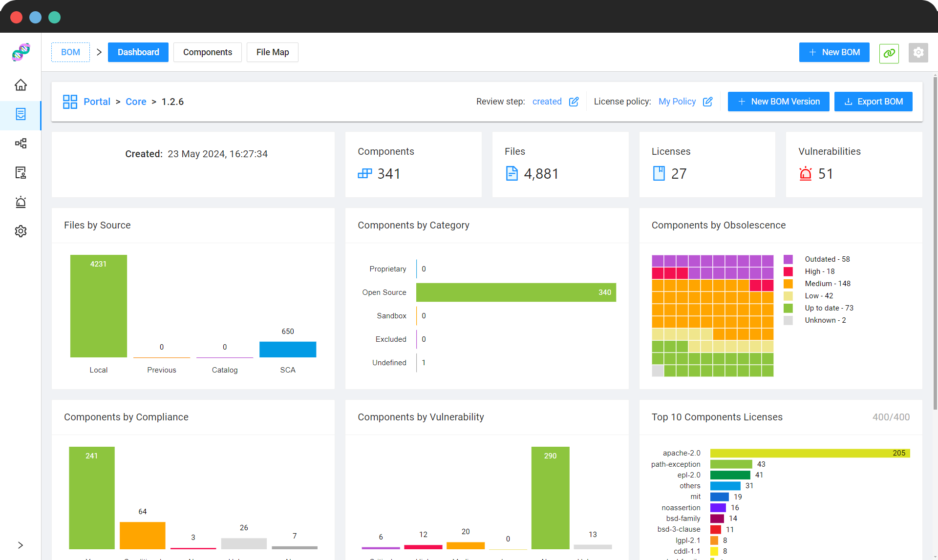Open the audit report sidebar icon

click(x=21, y=173)
